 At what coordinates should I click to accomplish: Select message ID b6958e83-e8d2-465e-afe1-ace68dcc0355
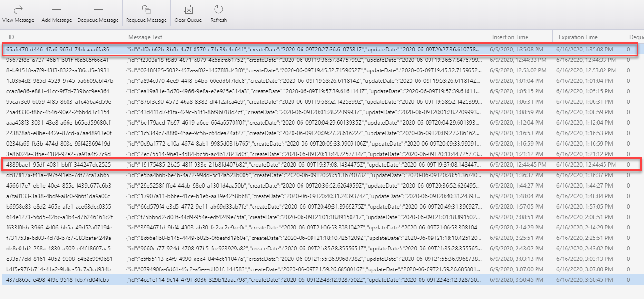pos(59,207)
